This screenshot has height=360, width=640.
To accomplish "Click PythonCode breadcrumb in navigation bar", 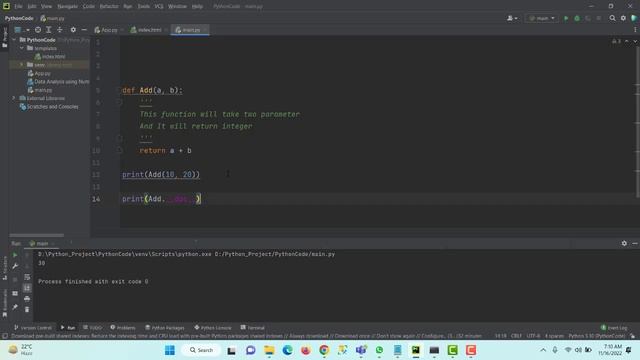I will (x=19, y=18).
